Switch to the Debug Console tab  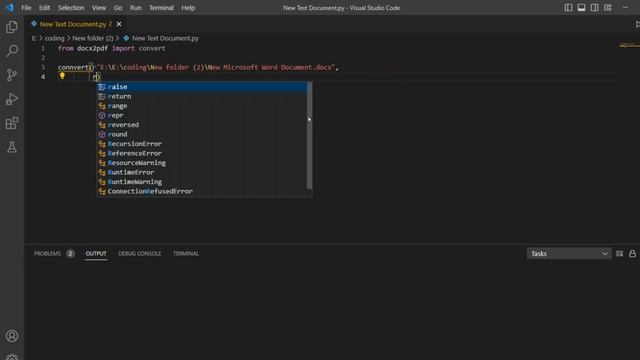click(x=140, y=253)
